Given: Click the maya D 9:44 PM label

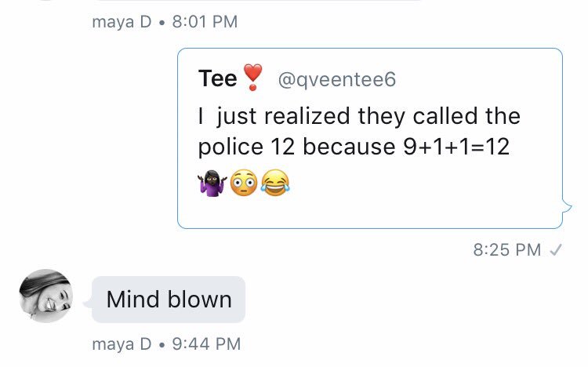Looking at the screenshot, I should click(166, 344).
